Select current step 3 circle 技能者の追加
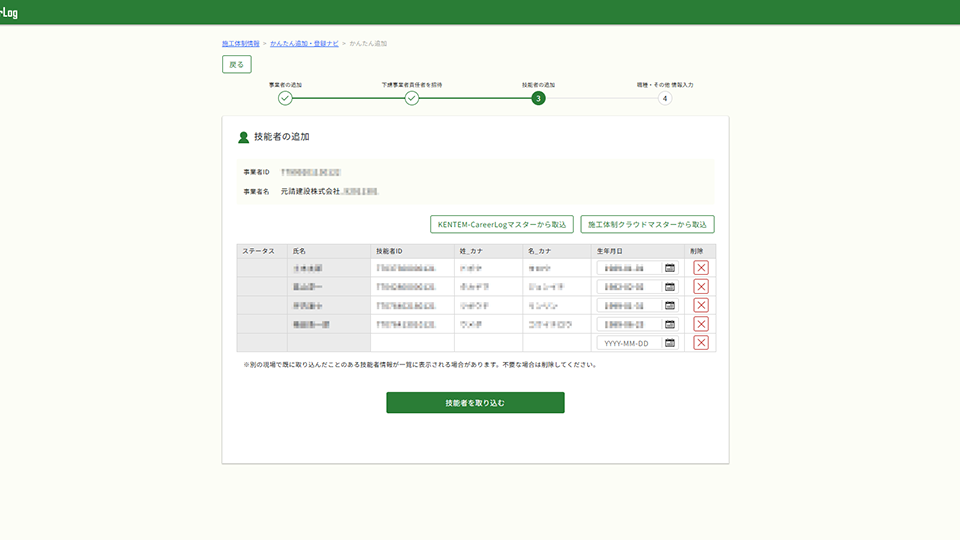This screenshot has height=540, width=960. tap(538, 99)
